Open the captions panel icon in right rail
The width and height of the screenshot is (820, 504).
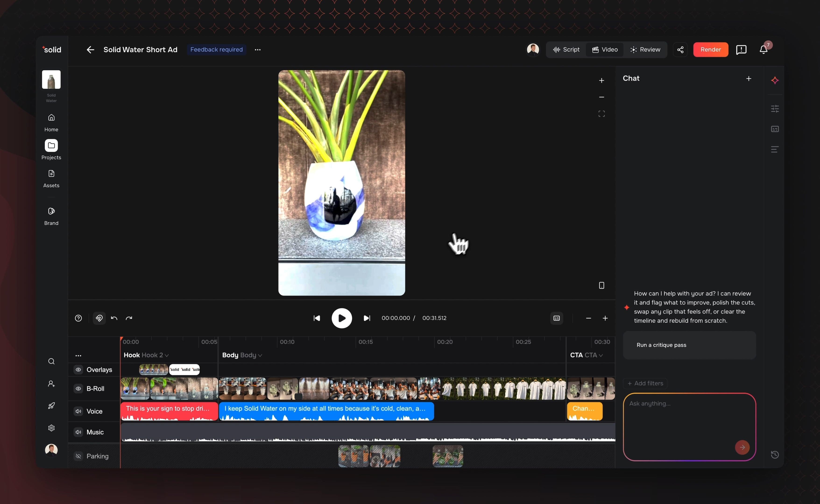tap(775, 129)
